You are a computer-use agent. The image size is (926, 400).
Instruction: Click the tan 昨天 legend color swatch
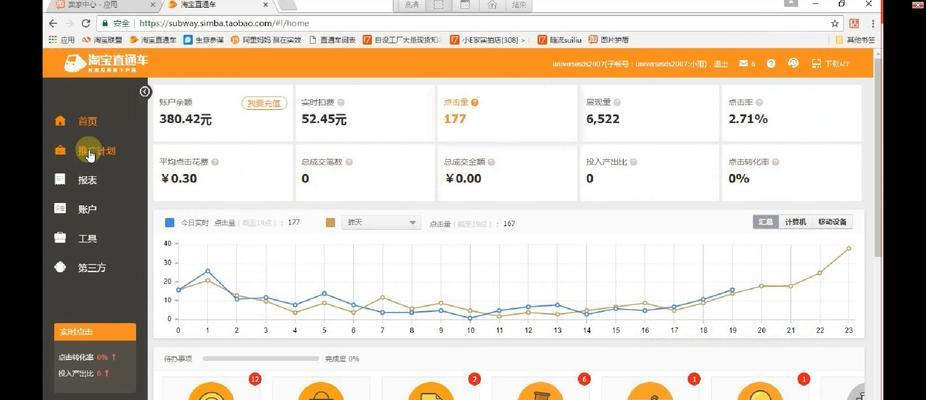pos(331,223)
